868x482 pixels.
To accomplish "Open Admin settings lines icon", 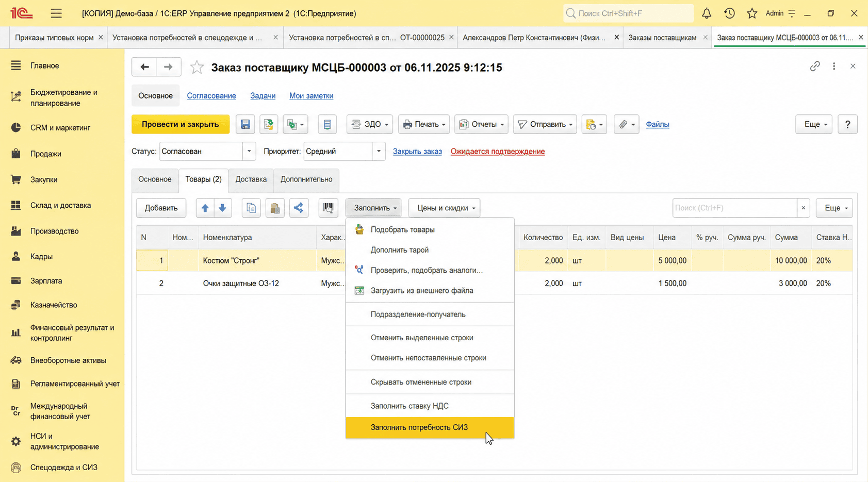I will click(x=792, y=13).
